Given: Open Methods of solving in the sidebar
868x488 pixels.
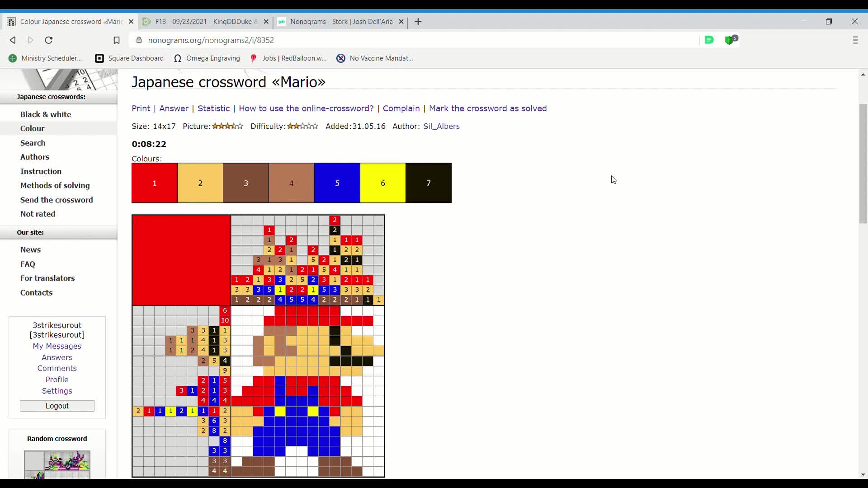Looking at the screenshot, I should 55,185.
